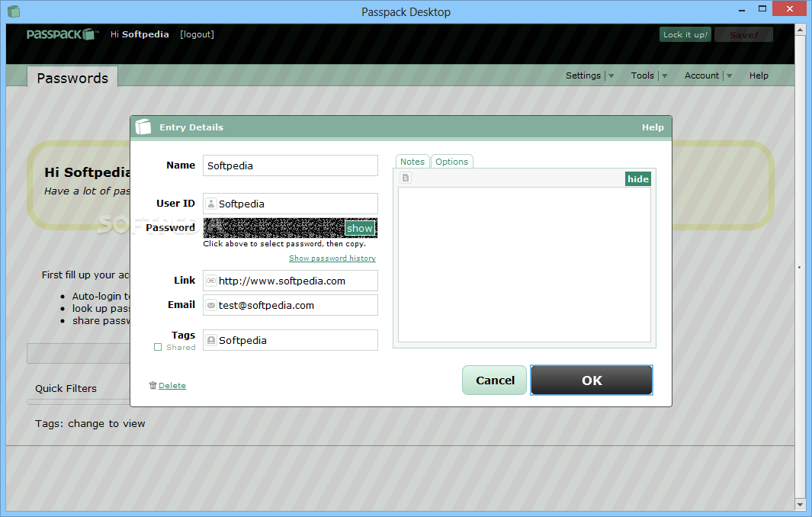Viewport: 812px width, 517px height.
Task: Click the tag icon in Tags field
Action: (x=210, y=340)
